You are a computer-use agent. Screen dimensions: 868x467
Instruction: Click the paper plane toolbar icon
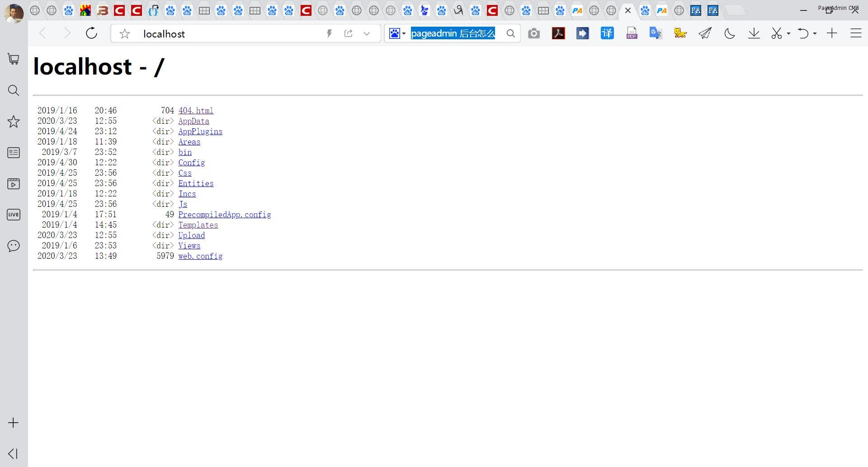[705, 33]
